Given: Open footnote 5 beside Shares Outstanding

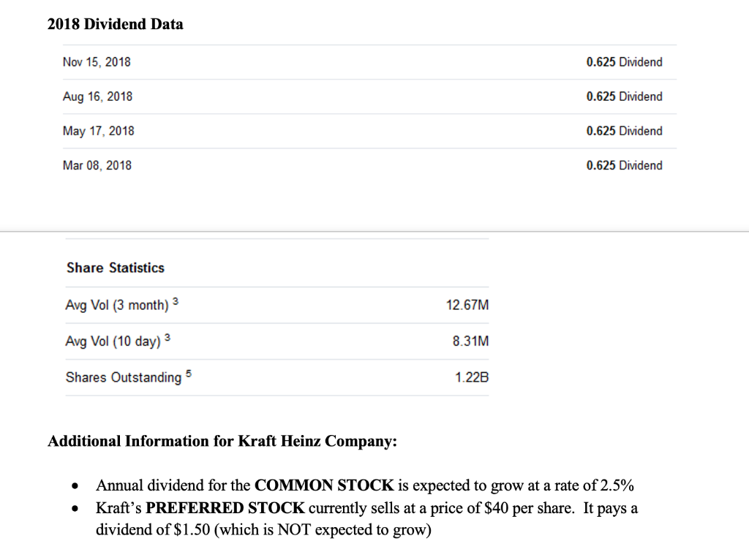Looking at the screenshot, I should (189, 374).
